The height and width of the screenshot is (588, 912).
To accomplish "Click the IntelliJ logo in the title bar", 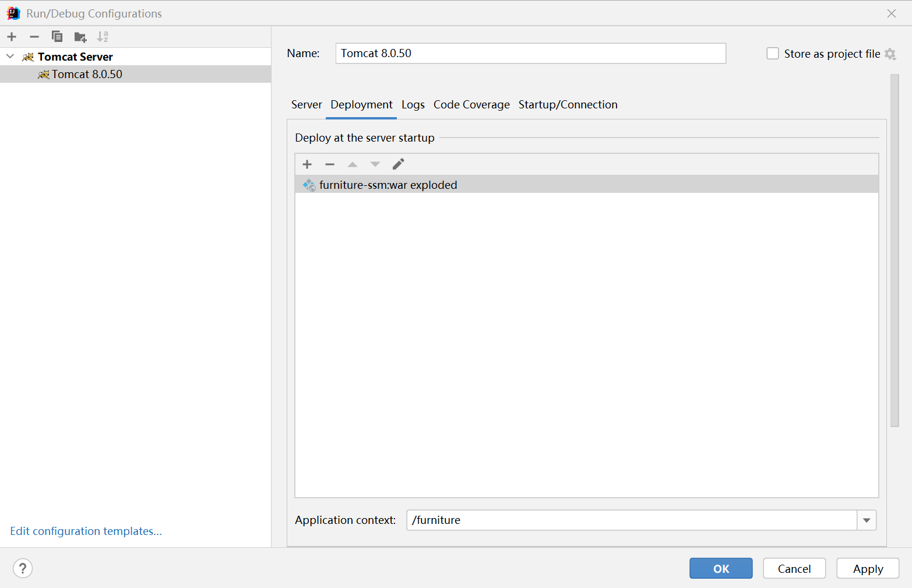I will 13,13.
